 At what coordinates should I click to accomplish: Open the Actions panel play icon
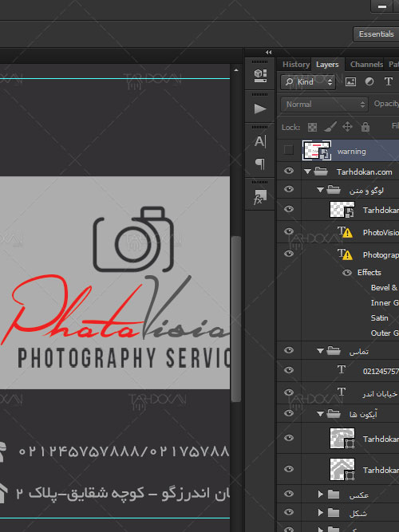260,108
